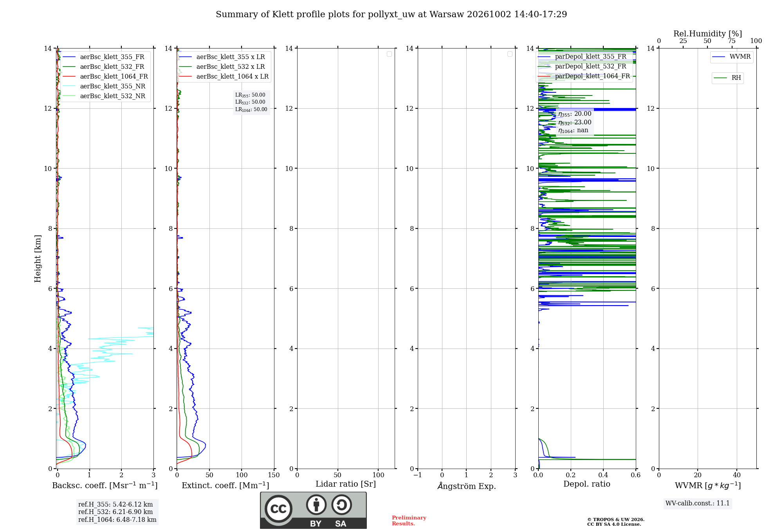
Task: Click the aerBsc_klett_1064_FR legend entry
Action: (105, 76)
